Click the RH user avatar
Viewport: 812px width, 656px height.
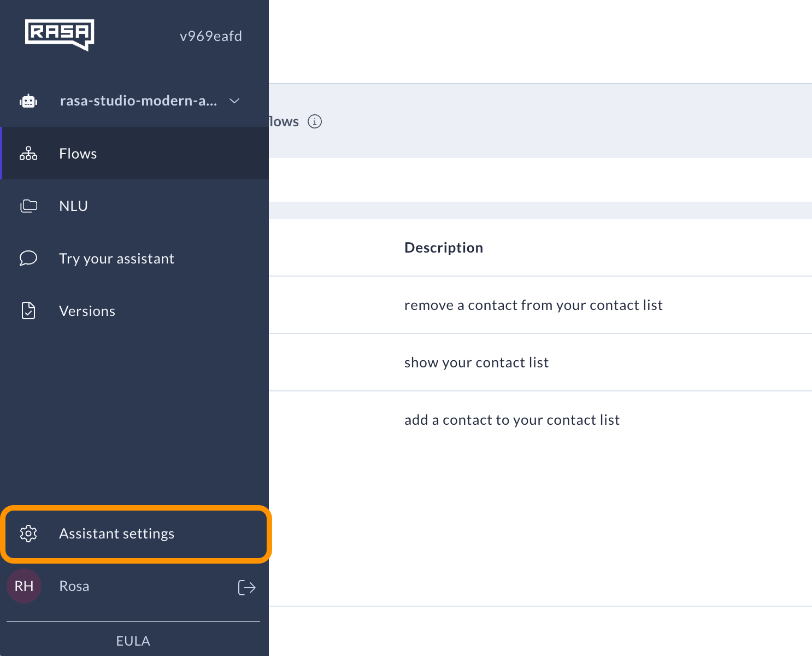tap(24, 586)
